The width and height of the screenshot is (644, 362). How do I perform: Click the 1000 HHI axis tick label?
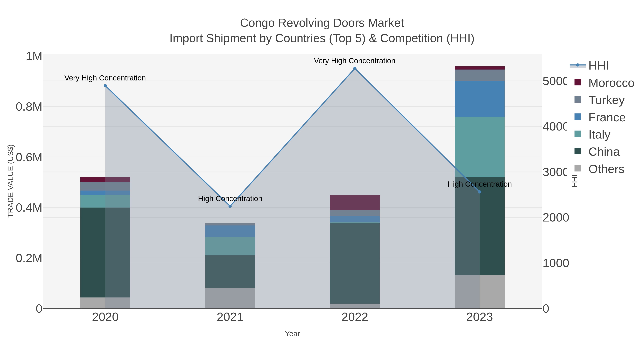556,263
